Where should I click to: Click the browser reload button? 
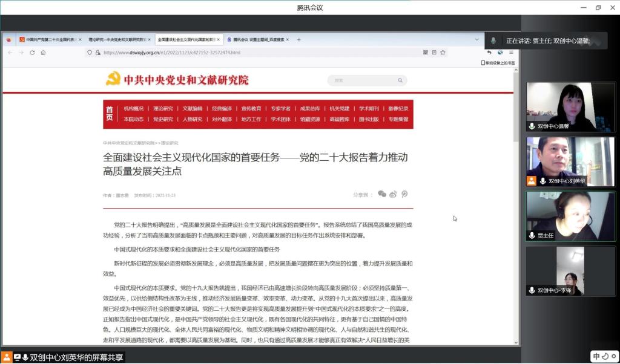pos(32,53)
